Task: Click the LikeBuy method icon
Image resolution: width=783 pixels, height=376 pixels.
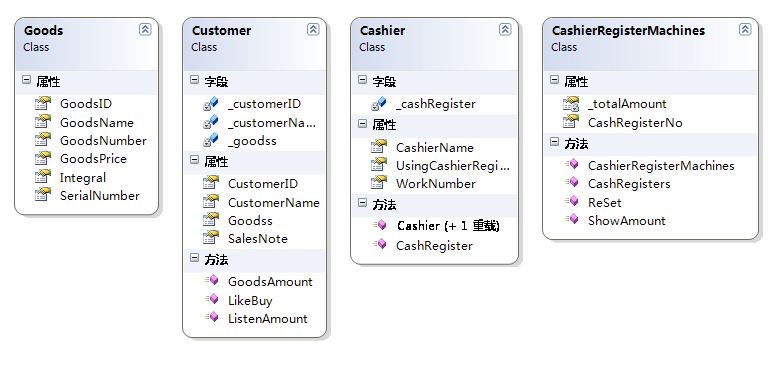Action: 212,299
